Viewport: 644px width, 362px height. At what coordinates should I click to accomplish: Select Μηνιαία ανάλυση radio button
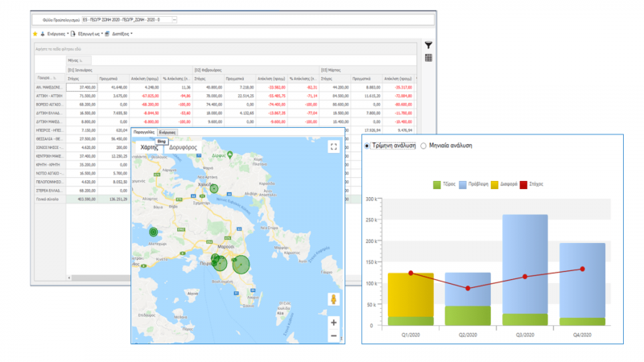click(423, 146)
